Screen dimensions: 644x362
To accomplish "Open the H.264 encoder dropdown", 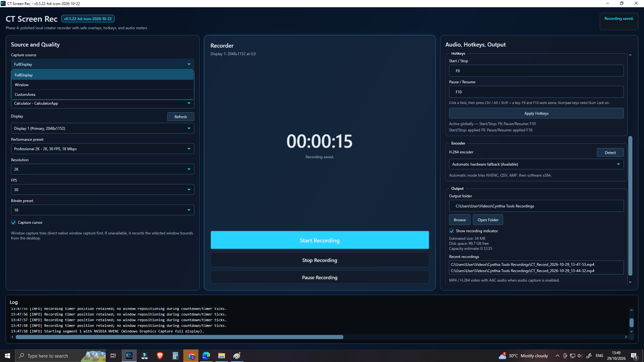I will pyautogui.click(x=536, y=164).
